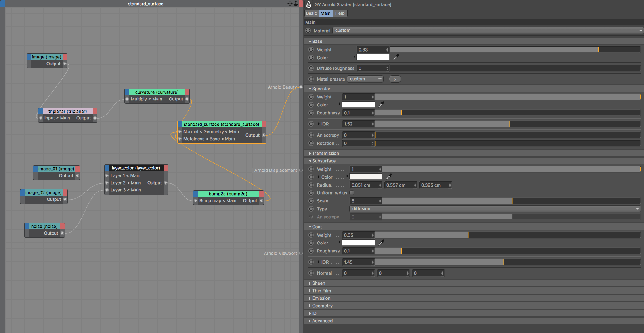Toggle animation dot for Coat Normal
This screenshot has width=644, height=333.
pyautogui.click(x=311, y=273)
